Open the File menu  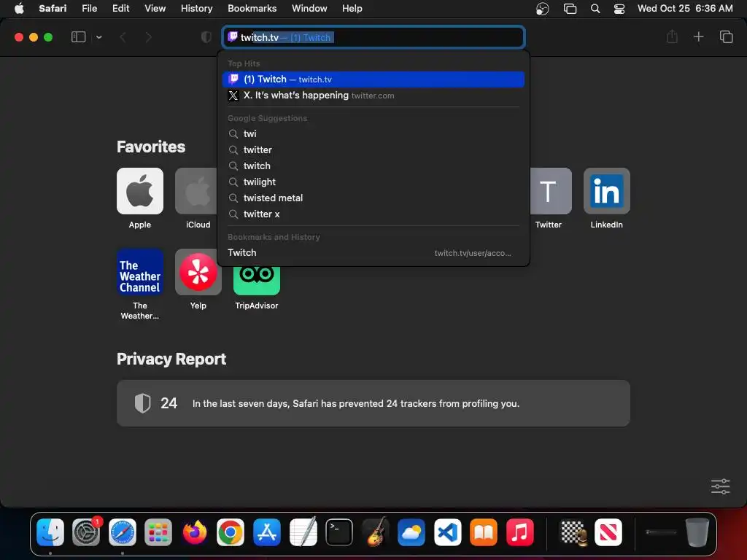[89, 9]
